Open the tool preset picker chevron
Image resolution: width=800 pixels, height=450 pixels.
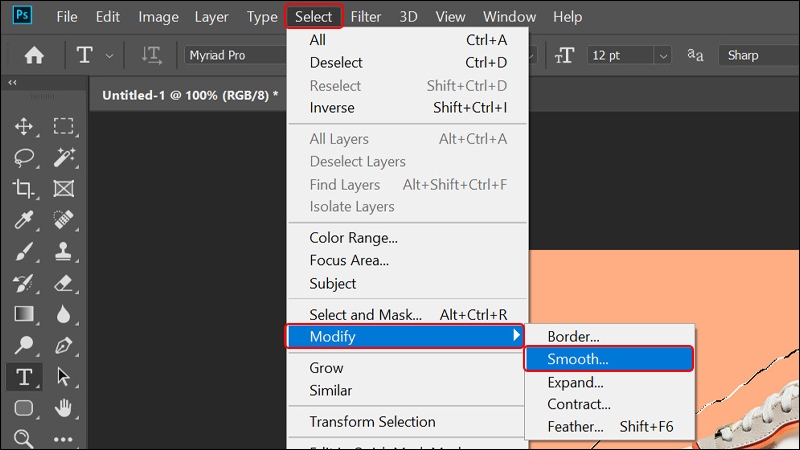click(x=109, y=56)
